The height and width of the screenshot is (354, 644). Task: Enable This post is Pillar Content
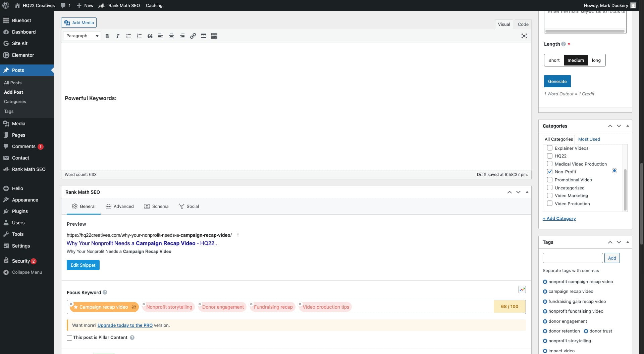coord(69,338)
